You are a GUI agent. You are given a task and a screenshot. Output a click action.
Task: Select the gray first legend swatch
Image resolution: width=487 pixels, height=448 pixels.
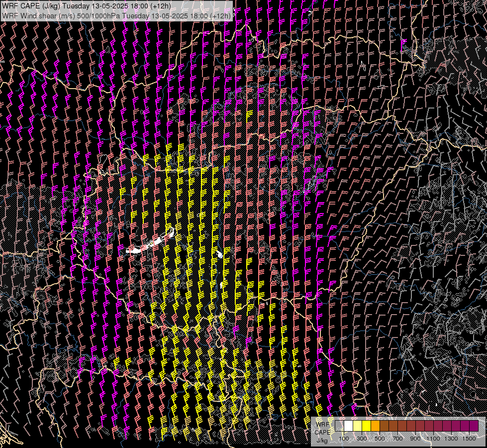[339, 426]
